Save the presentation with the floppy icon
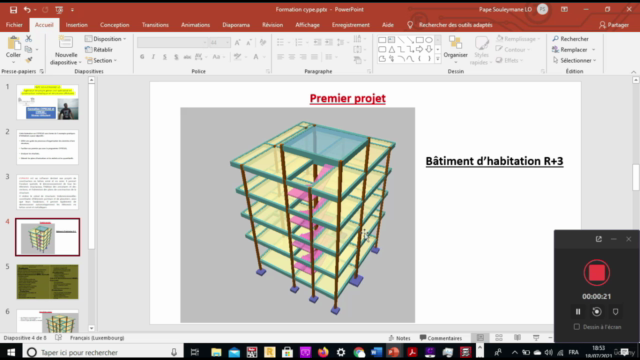 13,9
